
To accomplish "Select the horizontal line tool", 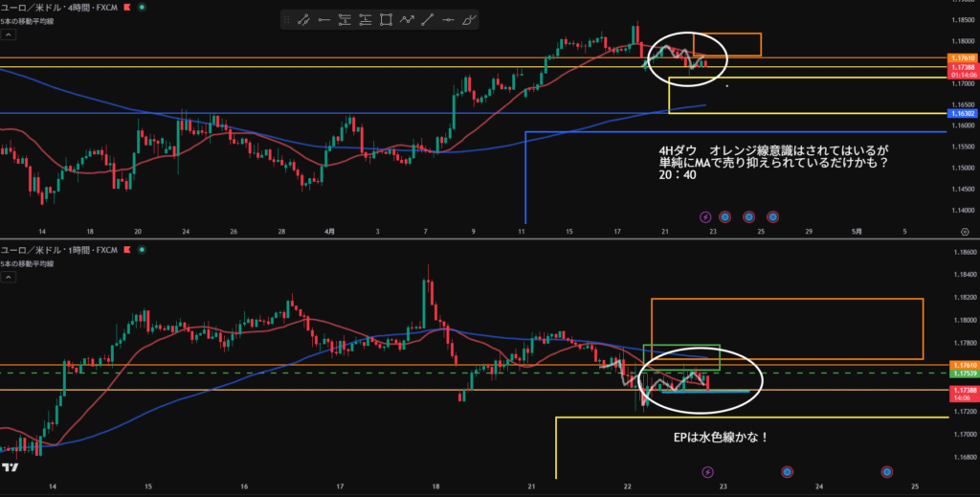I will tap(448, 20).
